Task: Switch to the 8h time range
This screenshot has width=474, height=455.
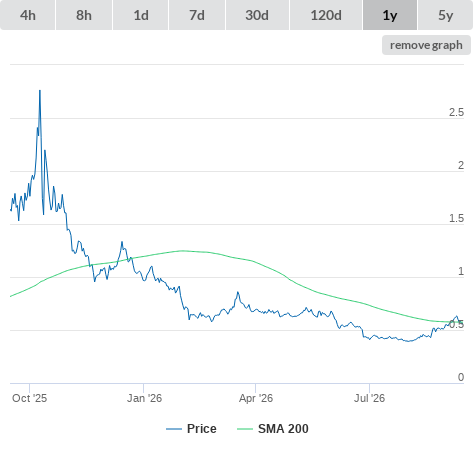Action: tap(84, 15)
